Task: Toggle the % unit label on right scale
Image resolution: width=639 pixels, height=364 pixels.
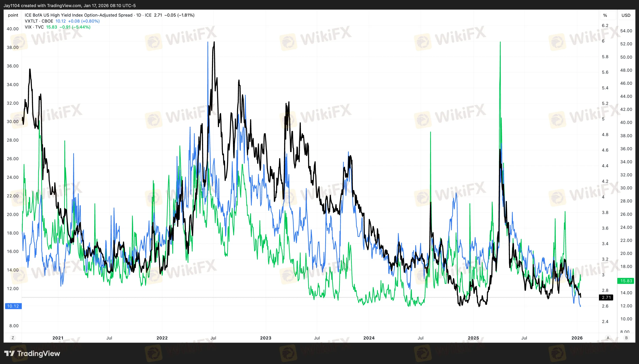Action: pos(605,15)
